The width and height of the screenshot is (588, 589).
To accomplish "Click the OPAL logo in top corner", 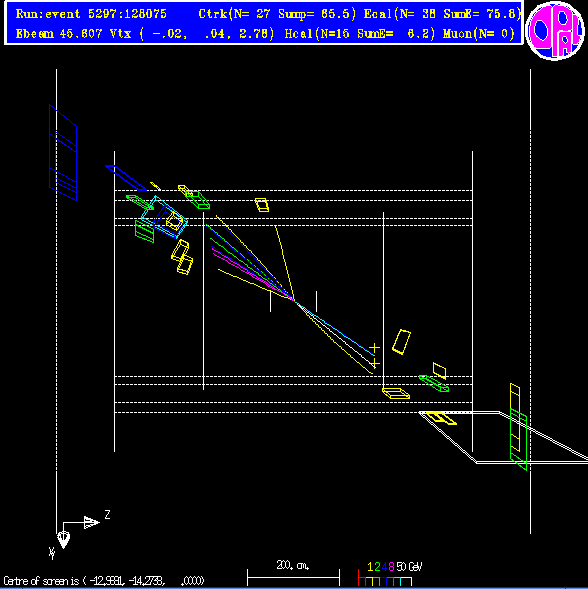I will coord(555,30).
